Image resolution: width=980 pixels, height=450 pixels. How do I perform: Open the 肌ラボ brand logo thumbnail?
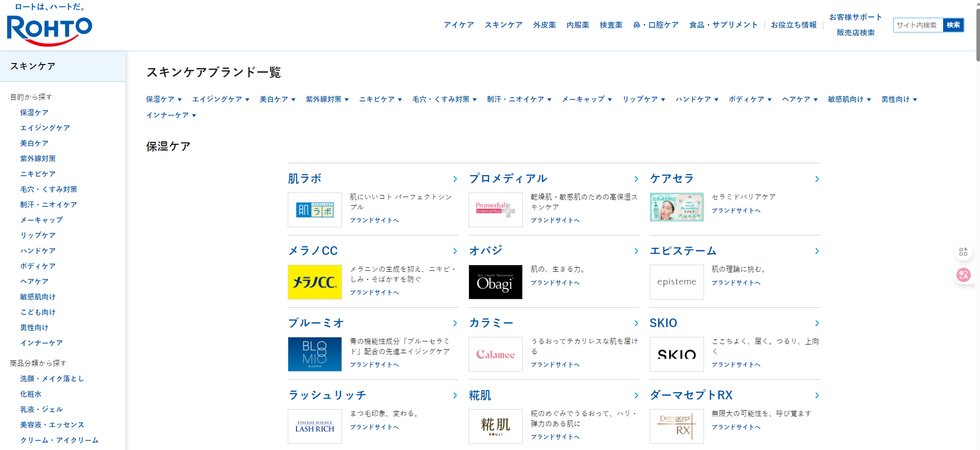point(314,210)
